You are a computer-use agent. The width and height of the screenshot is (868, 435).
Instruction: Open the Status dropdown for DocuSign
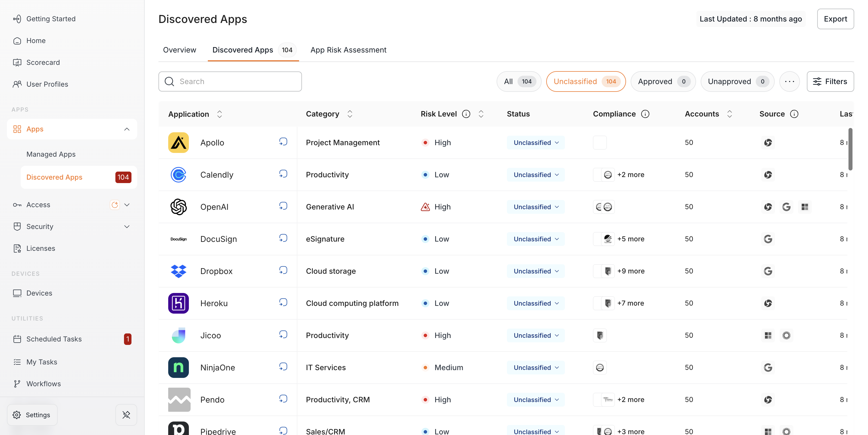click(x=536, y=239)
